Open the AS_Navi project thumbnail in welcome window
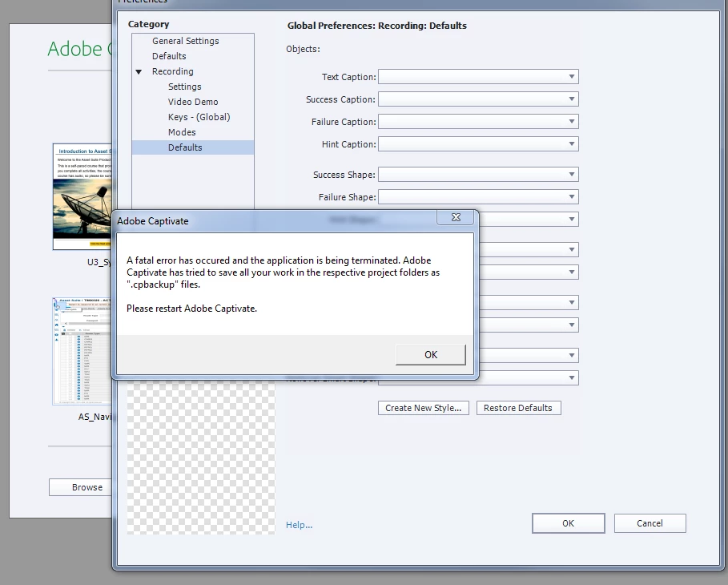728x585 pixels. coord(82,351)
